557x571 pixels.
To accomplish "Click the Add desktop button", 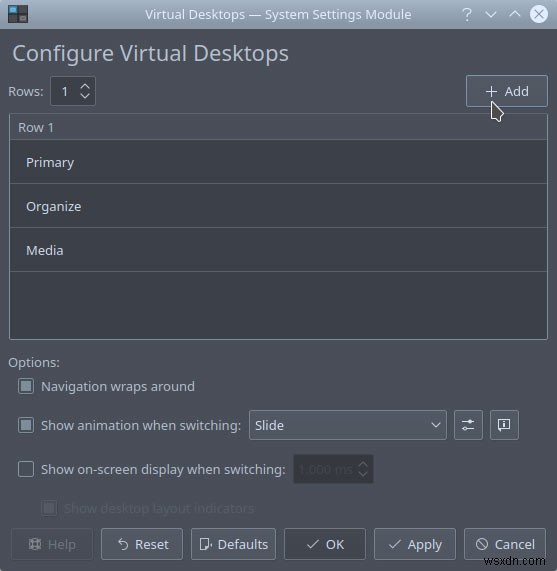I will (506, 91).
